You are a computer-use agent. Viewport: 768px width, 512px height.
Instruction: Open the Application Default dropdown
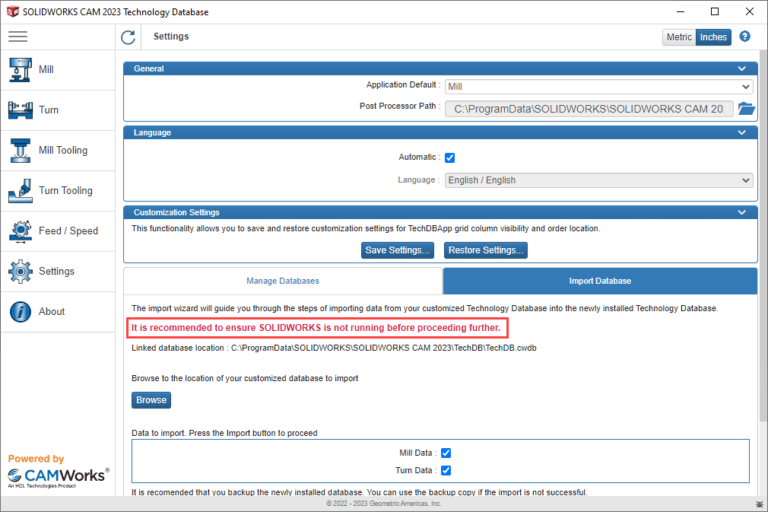pos(598,86)
